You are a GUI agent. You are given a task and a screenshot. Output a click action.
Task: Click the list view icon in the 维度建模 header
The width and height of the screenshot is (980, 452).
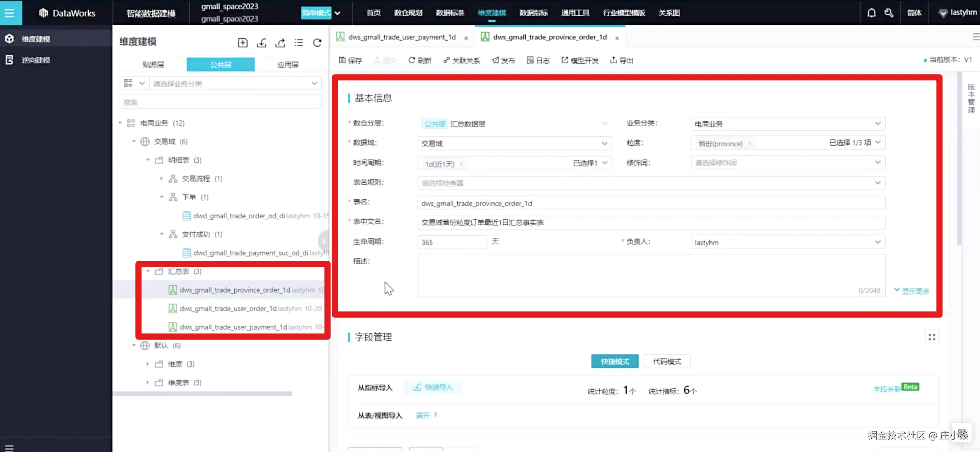(298, 43)
